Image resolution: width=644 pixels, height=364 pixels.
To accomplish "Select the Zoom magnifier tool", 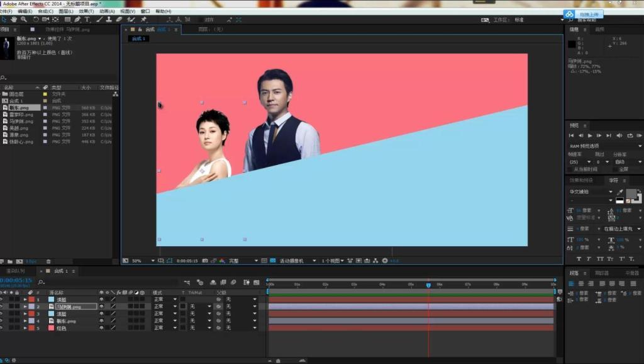I will pyautogui.click(x=24, y=20).
